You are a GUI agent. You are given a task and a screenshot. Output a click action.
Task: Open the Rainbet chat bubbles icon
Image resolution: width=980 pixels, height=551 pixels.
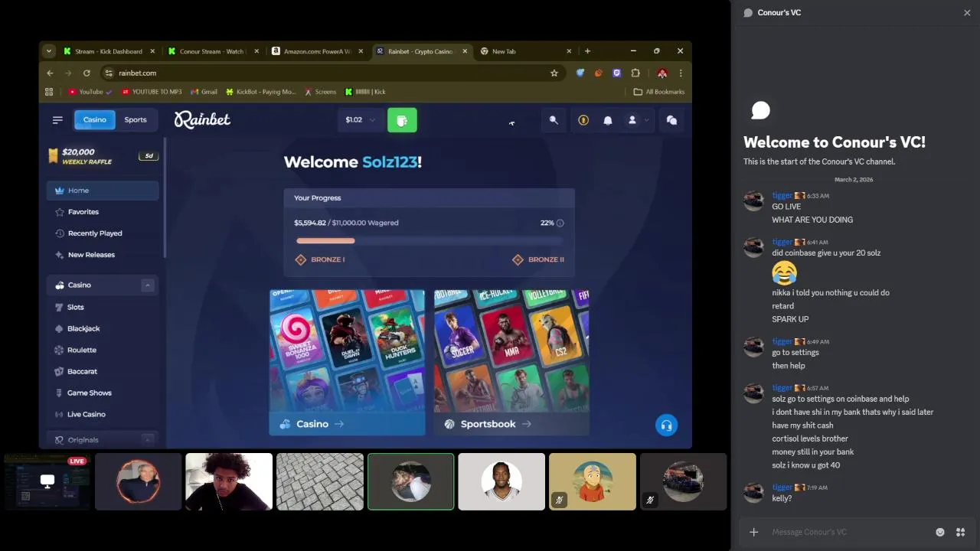(x=671, y=120)
